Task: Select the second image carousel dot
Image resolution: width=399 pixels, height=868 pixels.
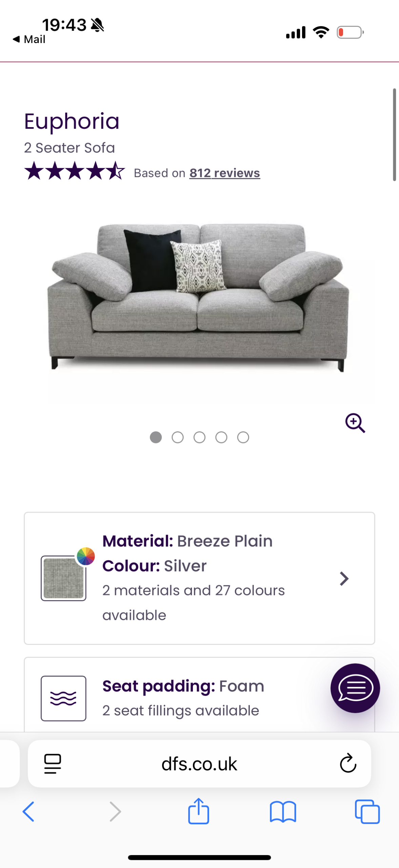Action: click(178, 437)
